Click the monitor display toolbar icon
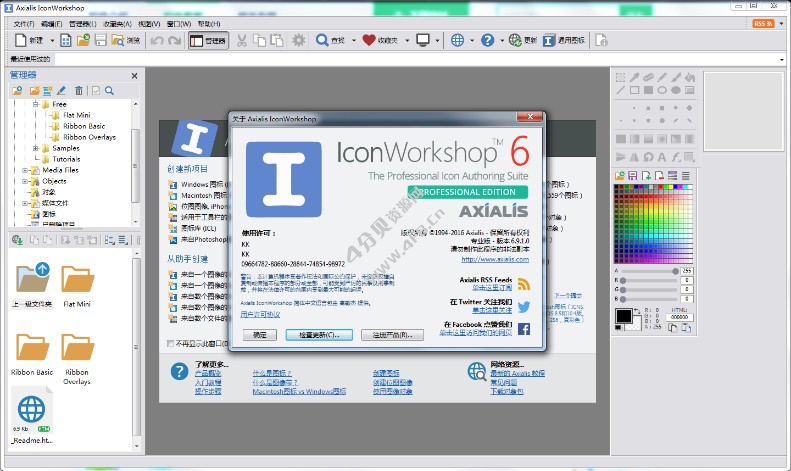The image size is (791, 471). 423,40
